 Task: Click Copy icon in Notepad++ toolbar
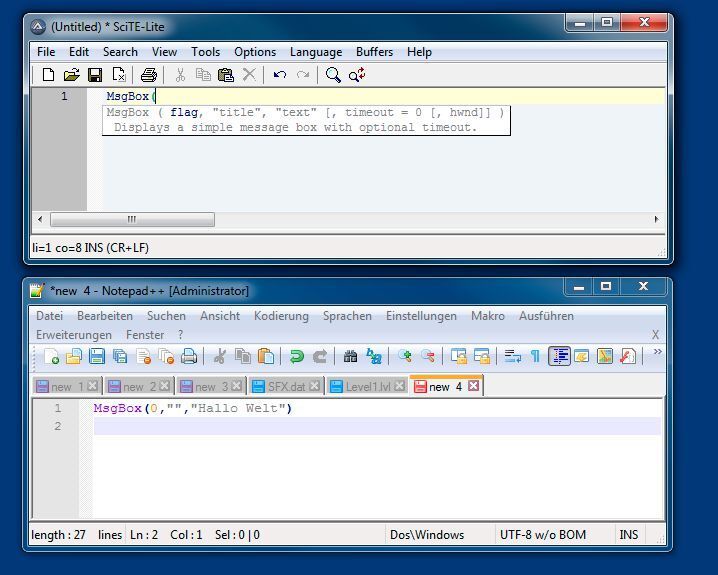coord(243,356)
